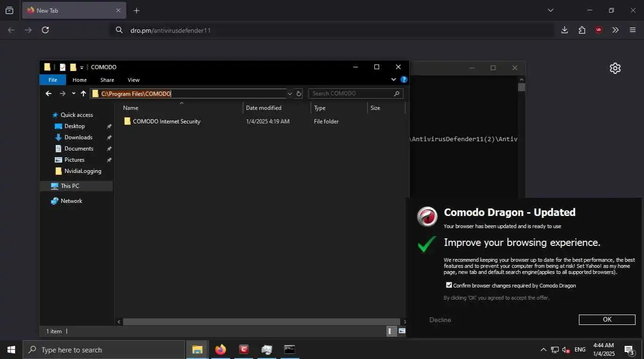Select This PC in navigation pane

(70, 186)
